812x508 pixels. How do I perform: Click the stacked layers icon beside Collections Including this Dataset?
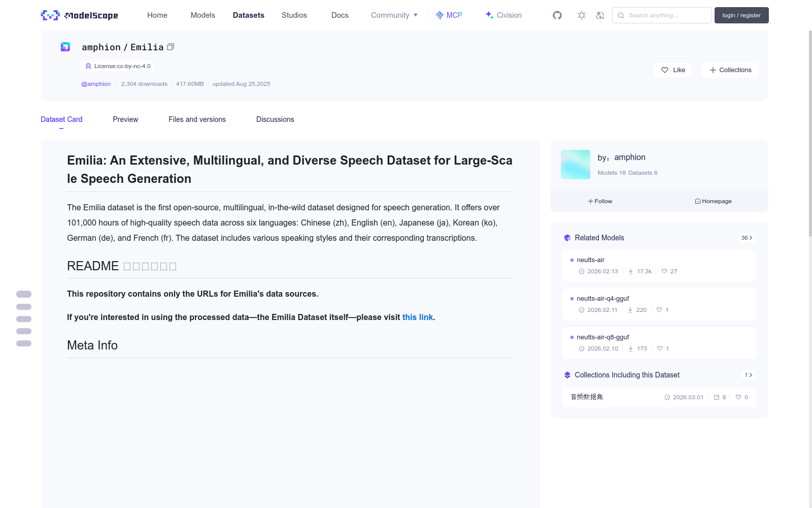(x=567, y=375)
